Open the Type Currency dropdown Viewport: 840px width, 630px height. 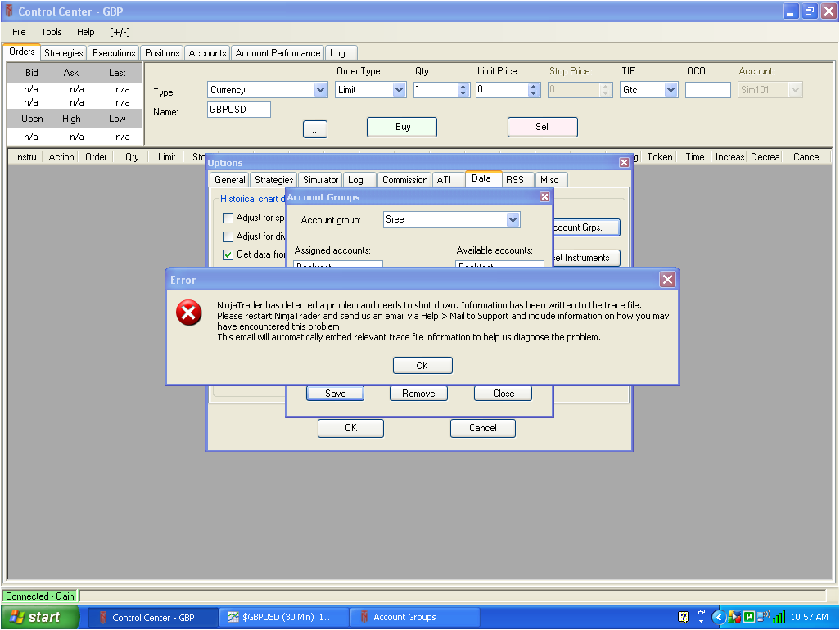click(x=320, y=90)
